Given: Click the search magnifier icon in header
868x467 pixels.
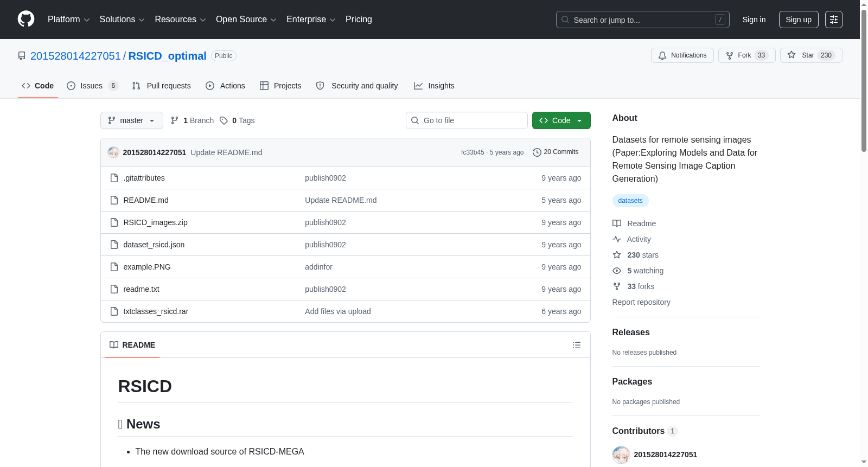Looking at the screenshot, I should pyautogui.click(x=565, y=20).
